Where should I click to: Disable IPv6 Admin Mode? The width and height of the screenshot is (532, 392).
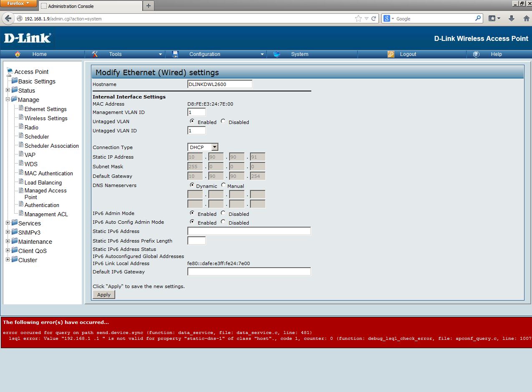pyautogui.click(x=223, y=213)
